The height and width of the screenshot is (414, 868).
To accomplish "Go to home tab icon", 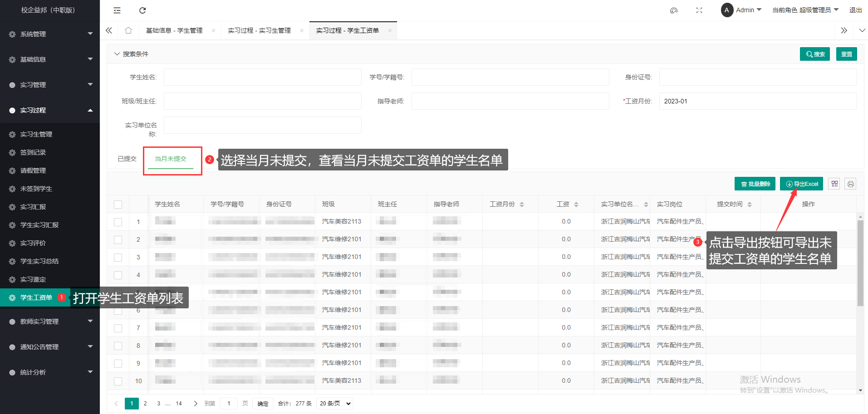I will [x=128, y=30].
